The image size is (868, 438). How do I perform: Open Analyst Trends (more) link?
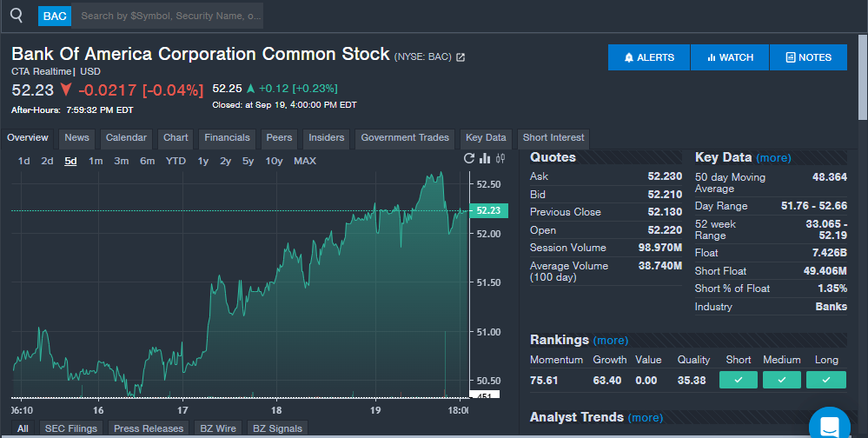[646, 417]
